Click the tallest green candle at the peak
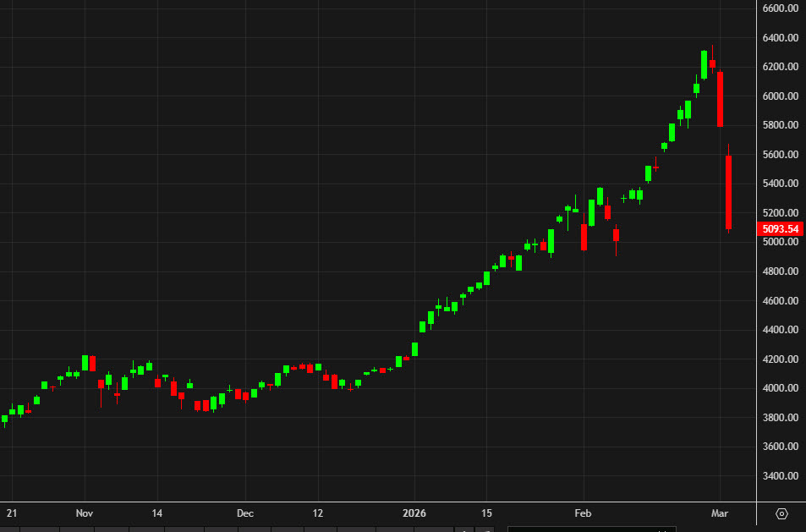This screenshot has width=806, height=532. [705, 63]
